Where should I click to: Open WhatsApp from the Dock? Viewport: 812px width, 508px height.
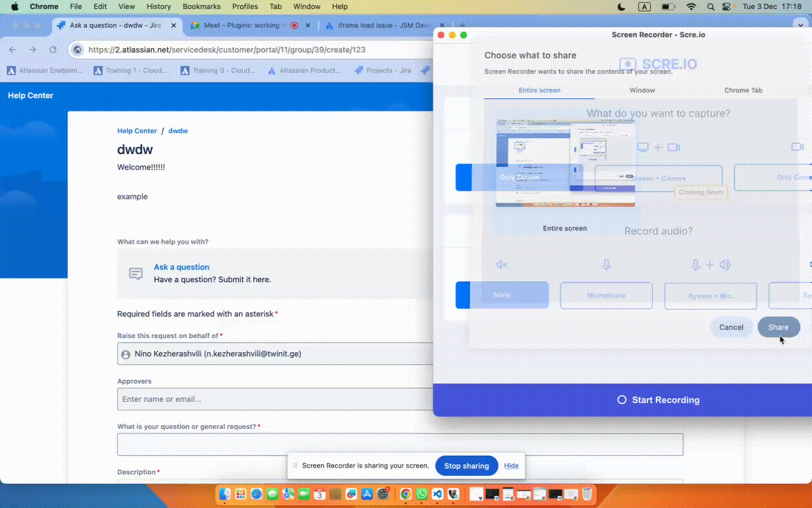tap(421, 494)
